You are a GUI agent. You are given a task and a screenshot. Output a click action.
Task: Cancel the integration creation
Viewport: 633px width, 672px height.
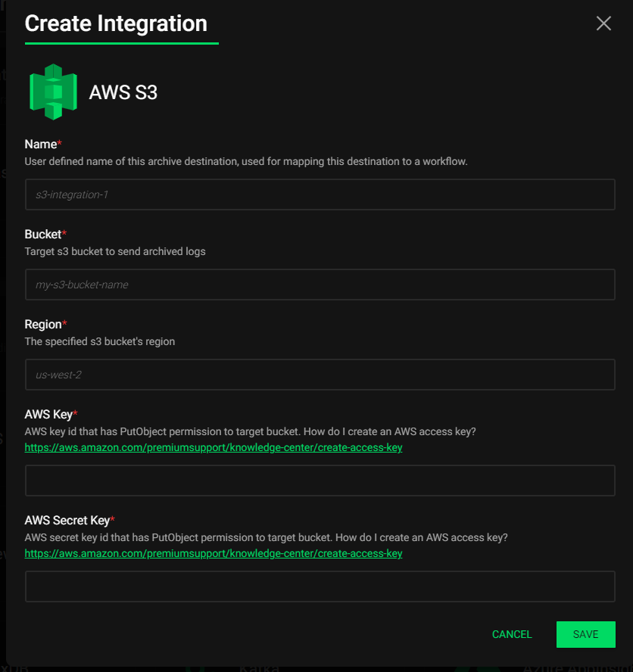tap(512, 634)
